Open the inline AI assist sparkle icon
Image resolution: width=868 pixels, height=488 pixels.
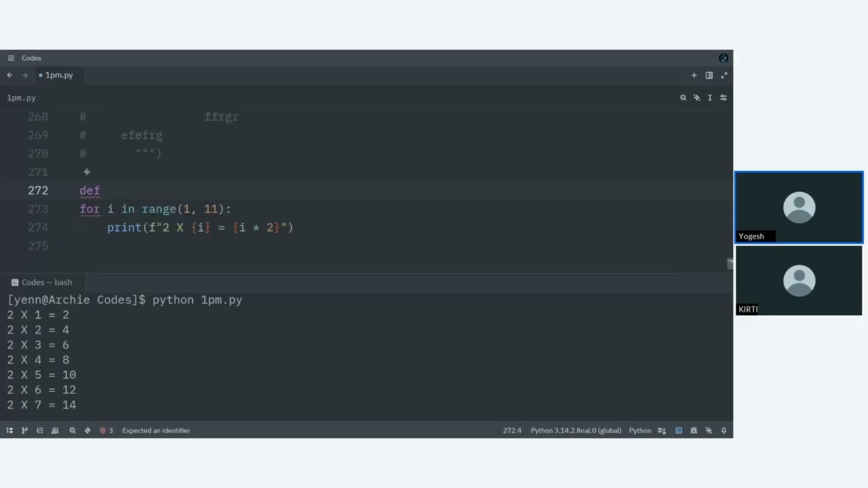[x=696, y=98]
